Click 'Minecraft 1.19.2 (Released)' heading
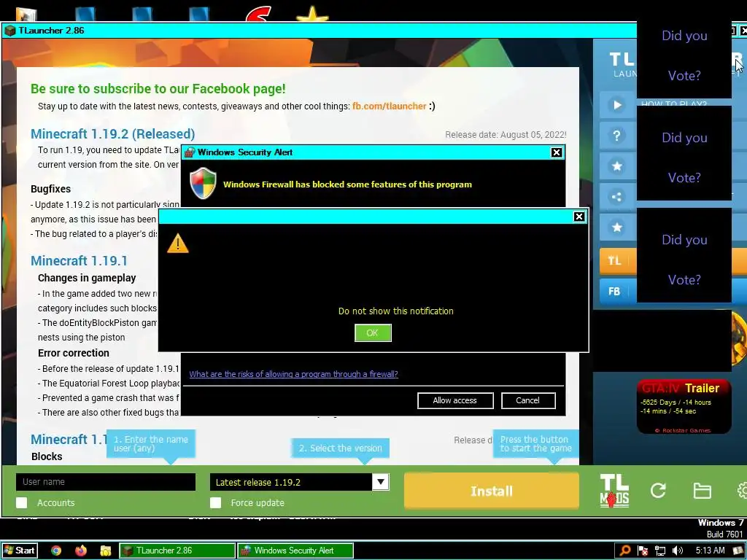 [x=113, y=134]
